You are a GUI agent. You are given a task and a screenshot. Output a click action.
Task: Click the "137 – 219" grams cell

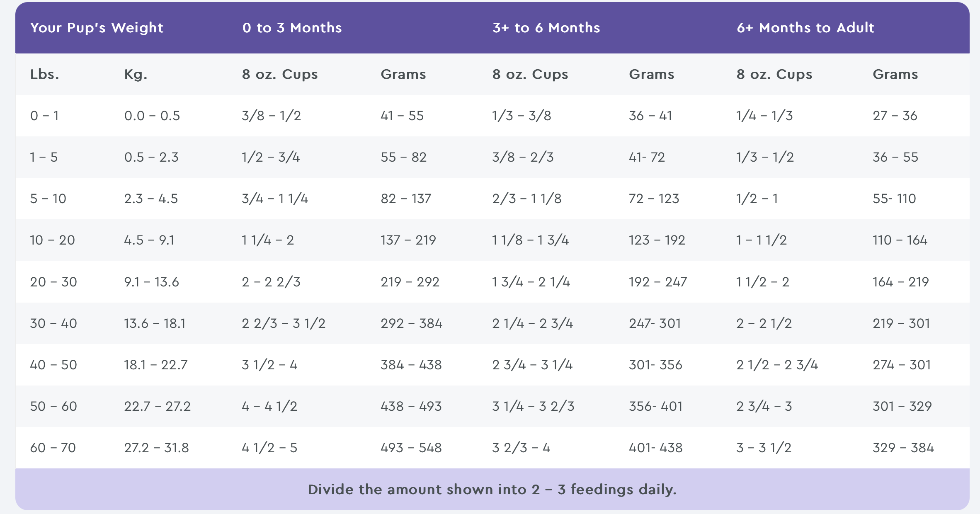point(408,240)
